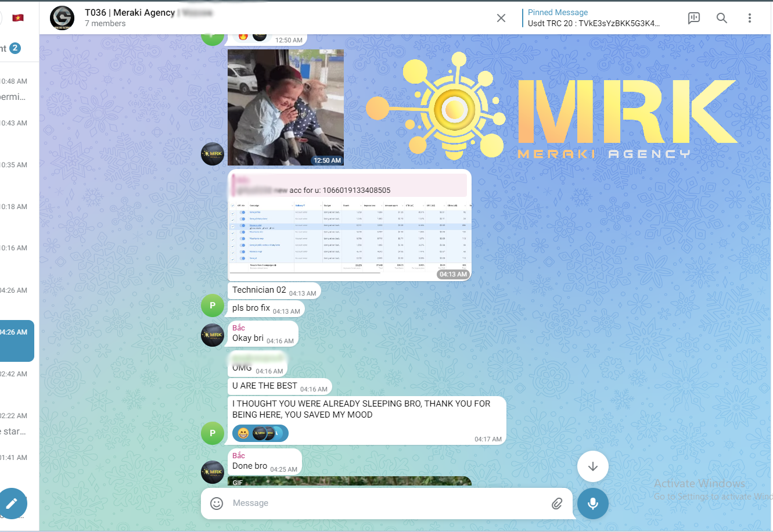Open MRK avatar beside 'Okay bri' message

coord(213,335)
